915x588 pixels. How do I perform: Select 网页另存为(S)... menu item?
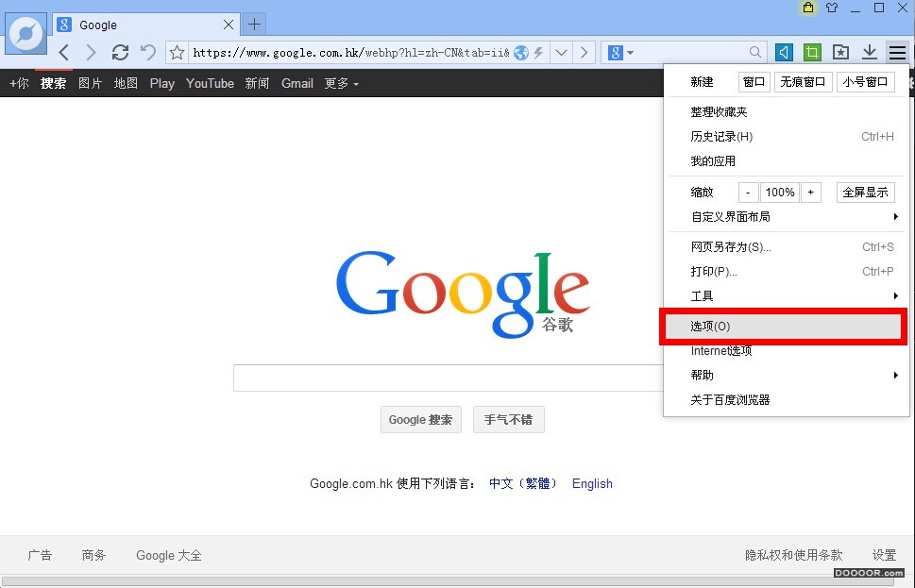787,247
